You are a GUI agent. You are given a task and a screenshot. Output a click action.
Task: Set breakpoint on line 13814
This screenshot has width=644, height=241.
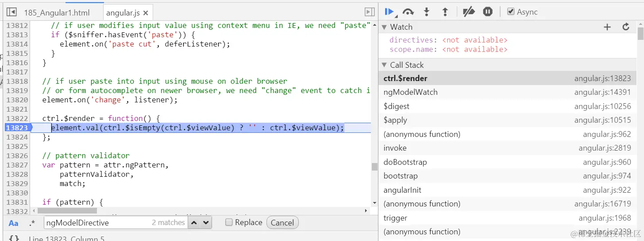17,44
